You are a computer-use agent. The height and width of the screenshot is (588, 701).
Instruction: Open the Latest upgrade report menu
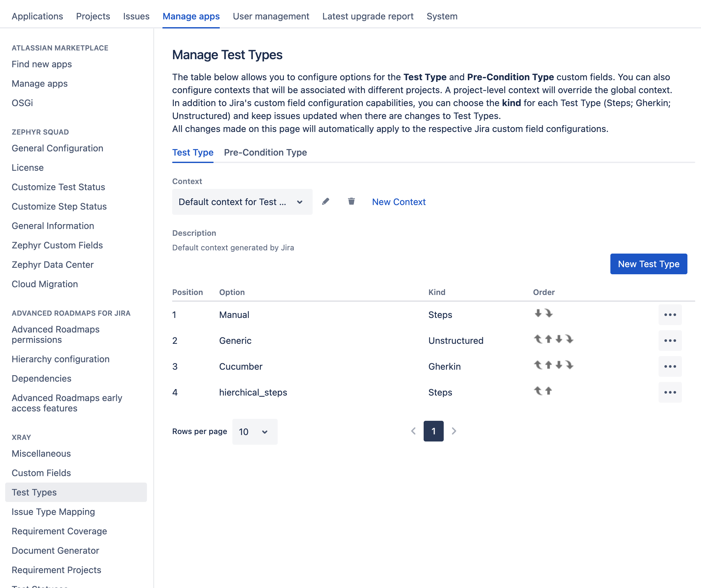point(368,16)
